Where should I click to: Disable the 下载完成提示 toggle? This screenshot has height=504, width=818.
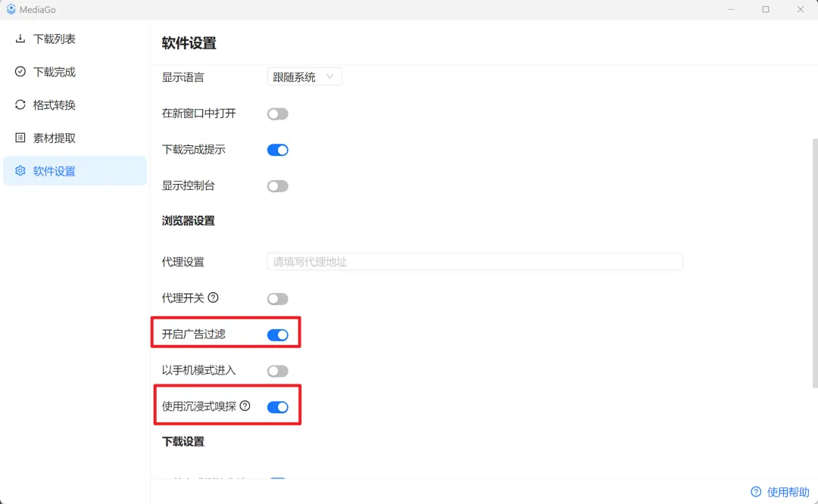tap(277, 150)
